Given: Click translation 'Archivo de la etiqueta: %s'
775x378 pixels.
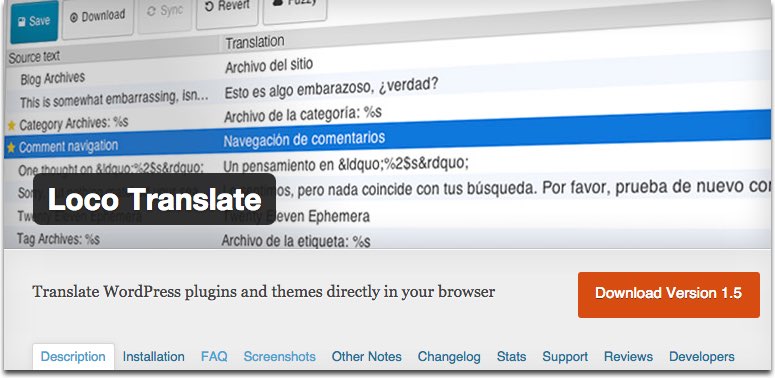Looking at the screenshot, I should (x=296, y=241).
